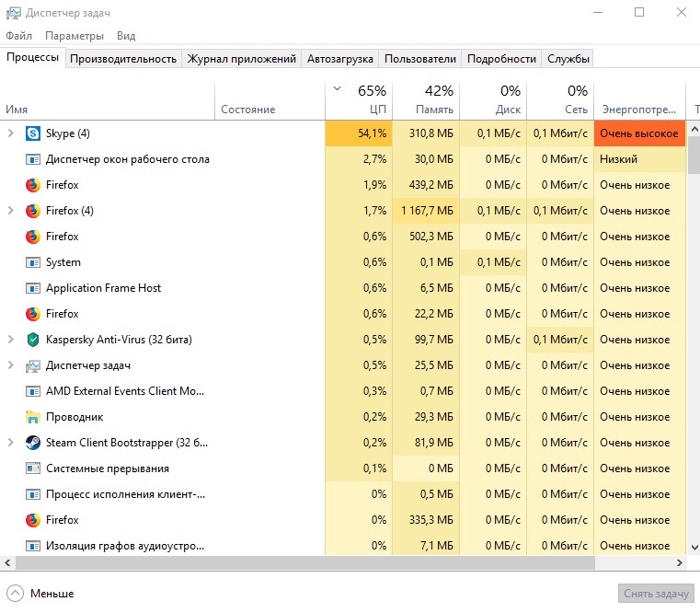Sort by the Состояние column header

[x=270, y=100]
